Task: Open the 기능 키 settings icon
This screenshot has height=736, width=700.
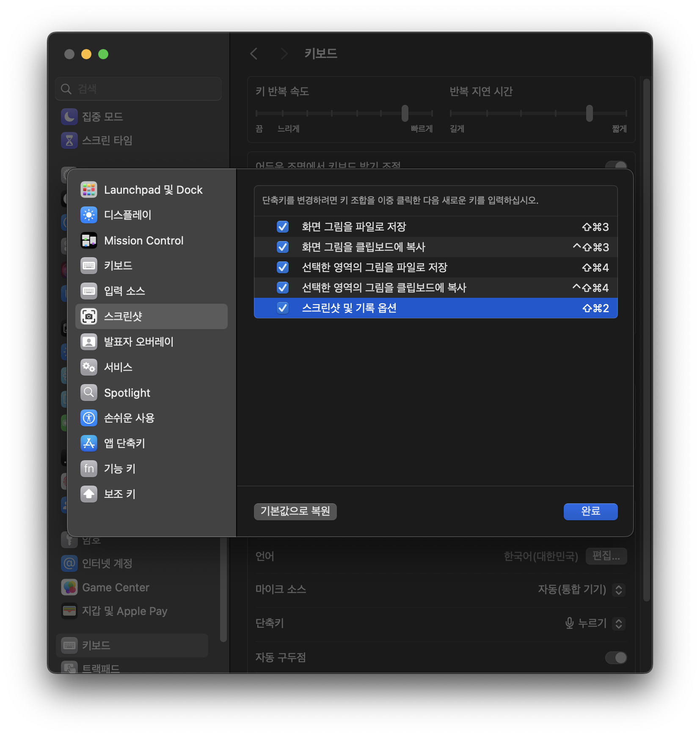Action: point(89,469)
